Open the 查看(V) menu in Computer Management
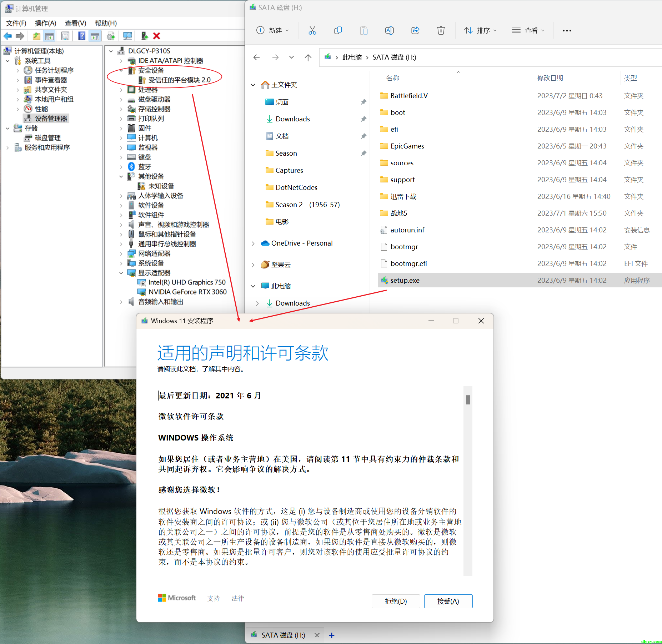Image resolution: width=662 pixels, height=644 pixels. 75,23
